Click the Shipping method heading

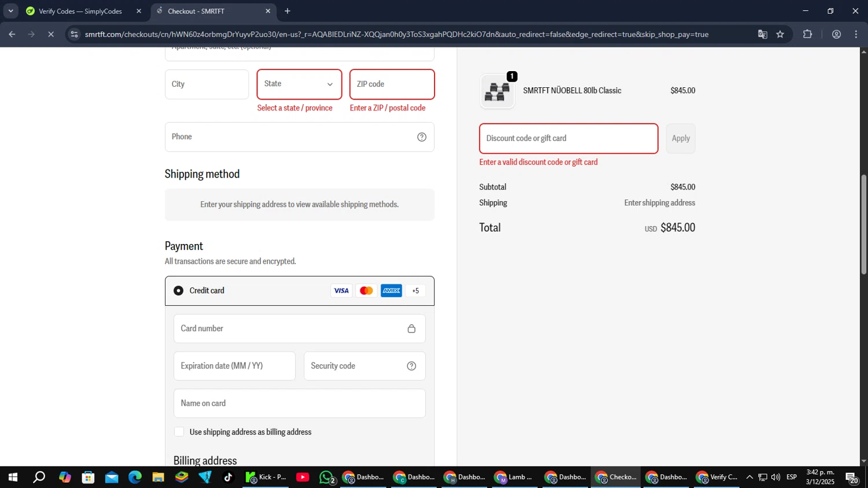point(202,174)
